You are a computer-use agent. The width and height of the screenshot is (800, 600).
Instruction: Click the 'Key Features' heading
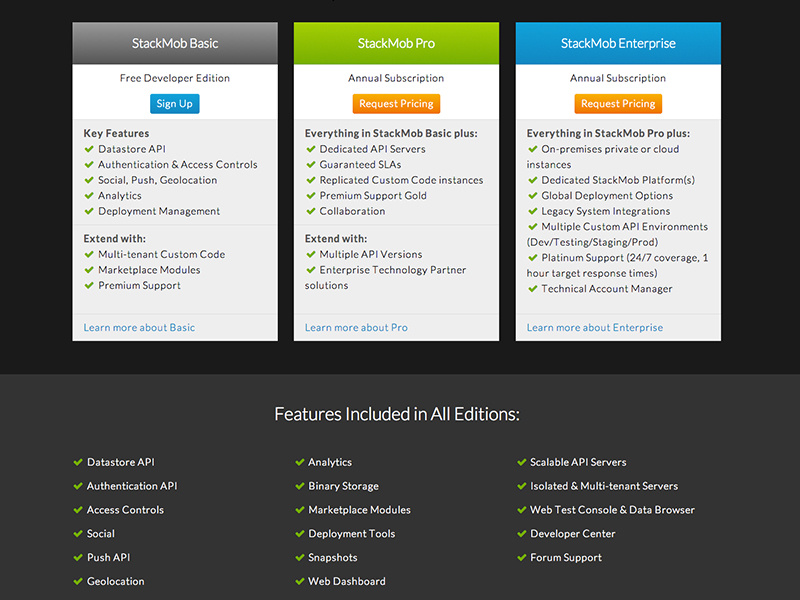116,133
